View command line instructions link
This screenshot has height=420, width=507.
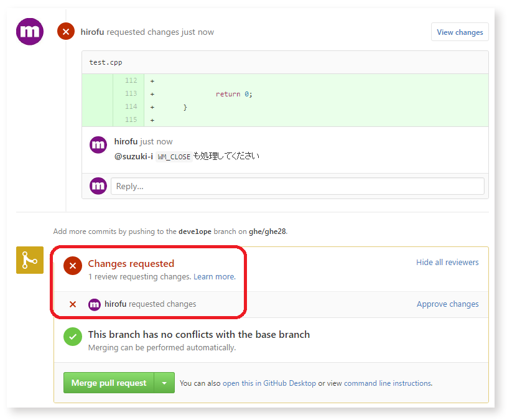[387, 383]
